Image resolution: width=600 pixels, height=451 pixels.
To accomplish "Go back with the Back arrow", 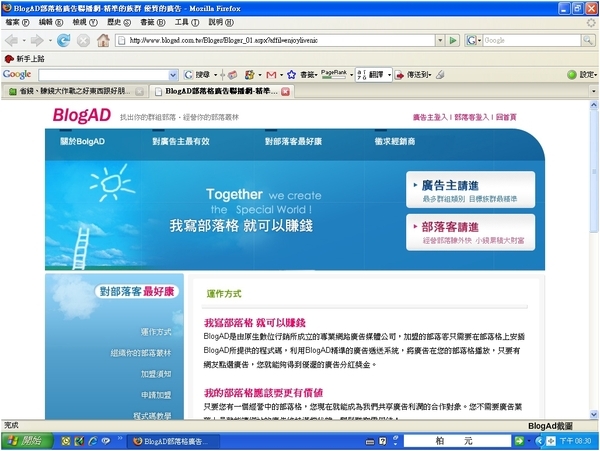I will point(11,40).
